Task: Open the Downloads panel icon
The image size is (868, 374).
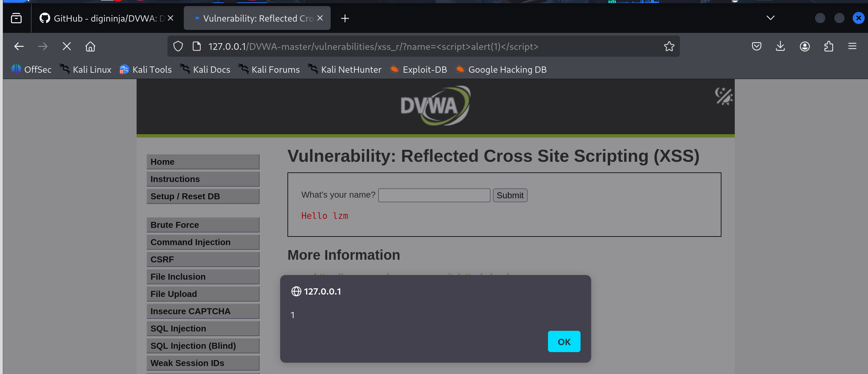Action: pos(780,47)
